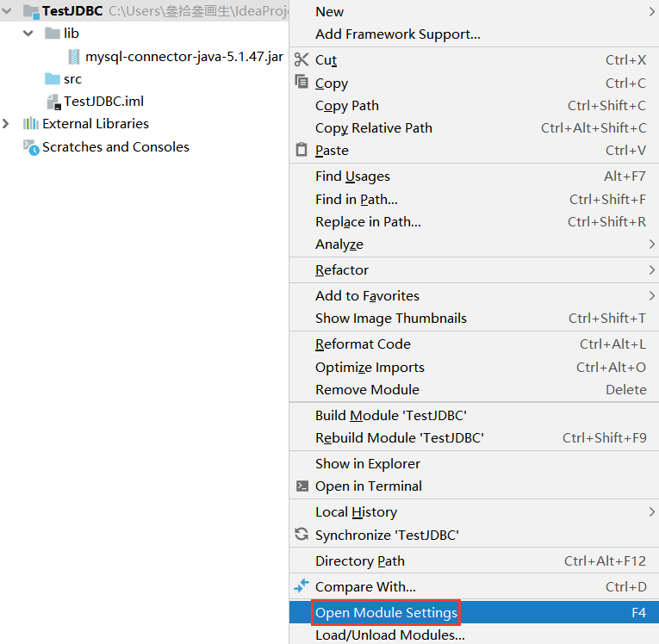
Task: Click the mysql-connector jar file icon
Action: tap(74, 57)
